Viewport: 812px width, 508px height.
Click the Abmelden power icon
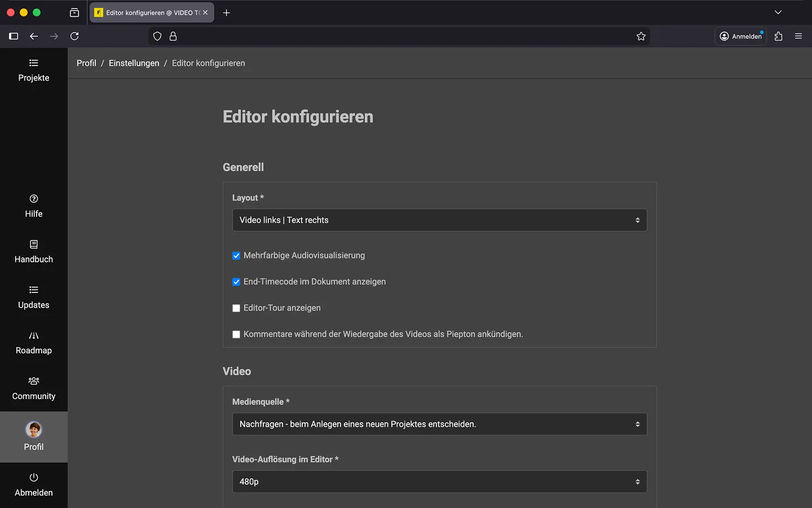34,478
